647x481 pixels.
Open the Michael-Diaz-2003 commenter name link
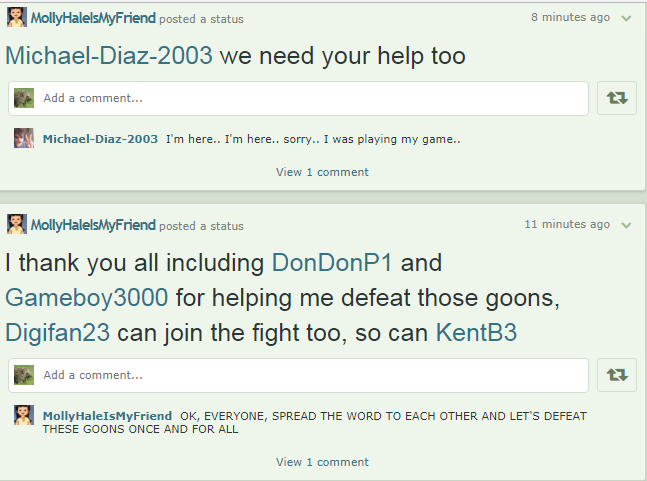click(100, 139)
